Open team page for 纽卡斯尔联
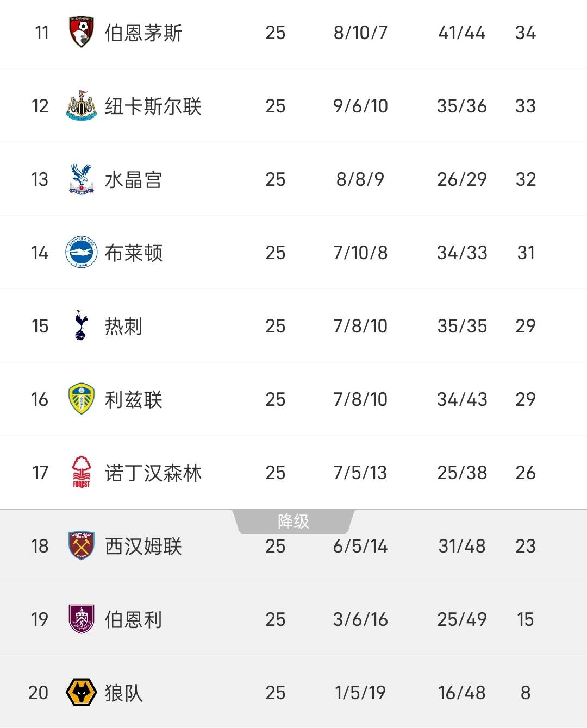The height and width of the screenshot is (728, 587). pyautogui.click(x=153, y=106)
